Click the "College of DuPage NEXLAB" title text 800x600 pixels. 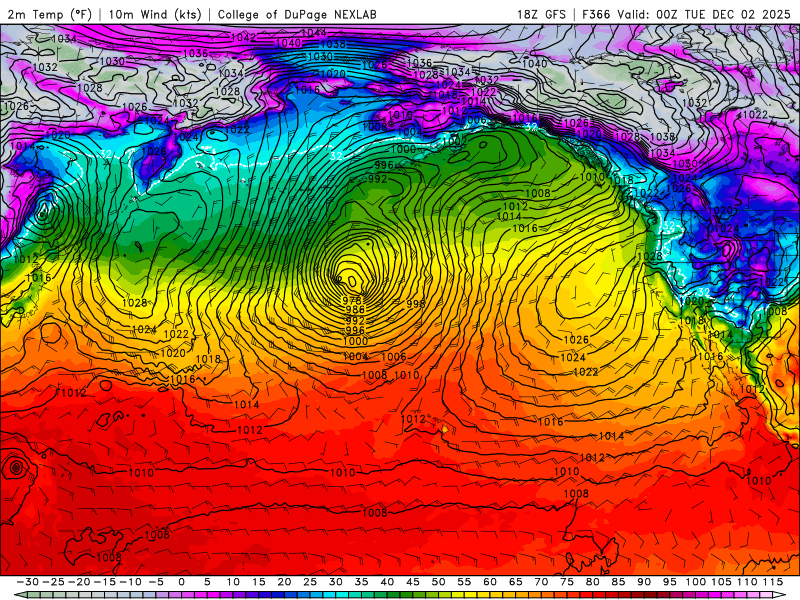297,14
